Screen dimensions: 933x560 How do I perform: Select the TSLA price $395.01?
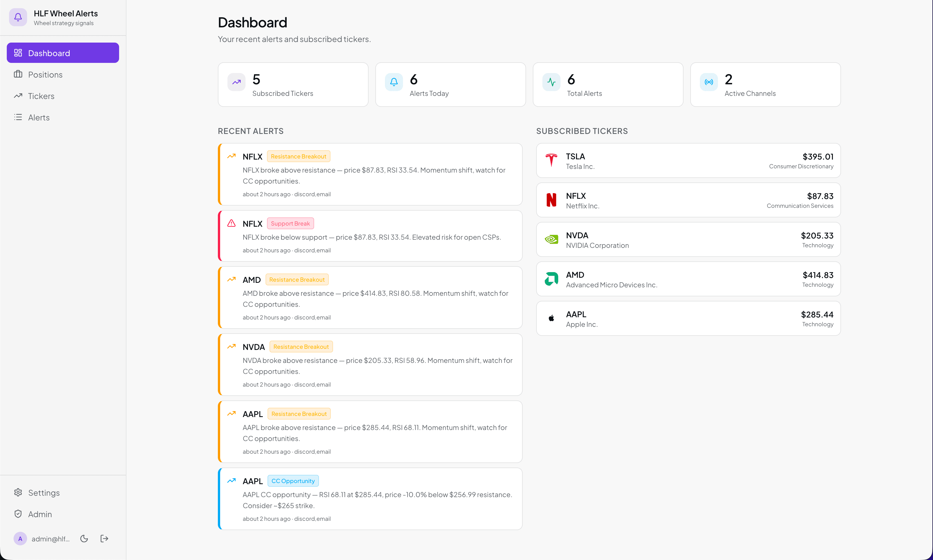pyautogui.click(x=818, y=156)
